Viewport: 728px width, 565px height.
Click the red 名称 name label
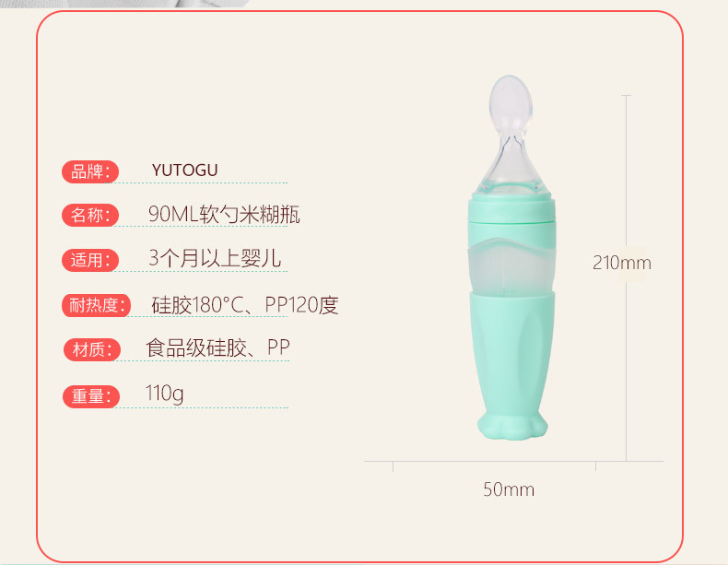point(90,216)
